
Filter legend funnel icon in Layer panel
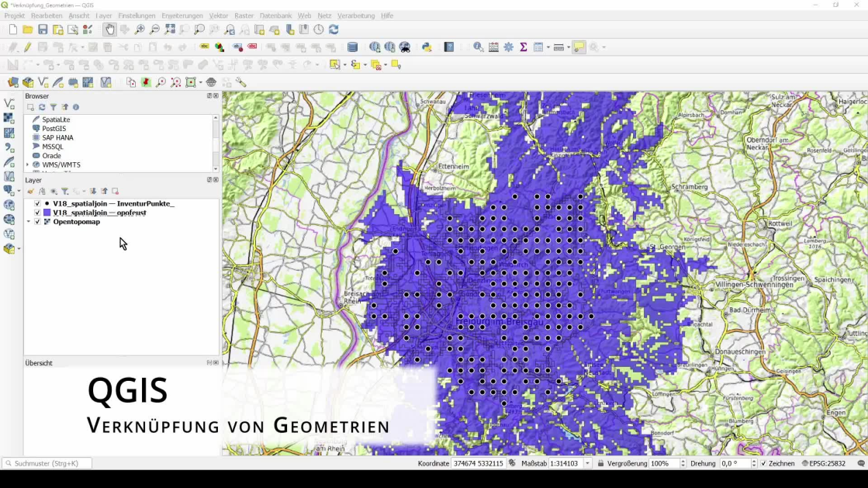64,191
